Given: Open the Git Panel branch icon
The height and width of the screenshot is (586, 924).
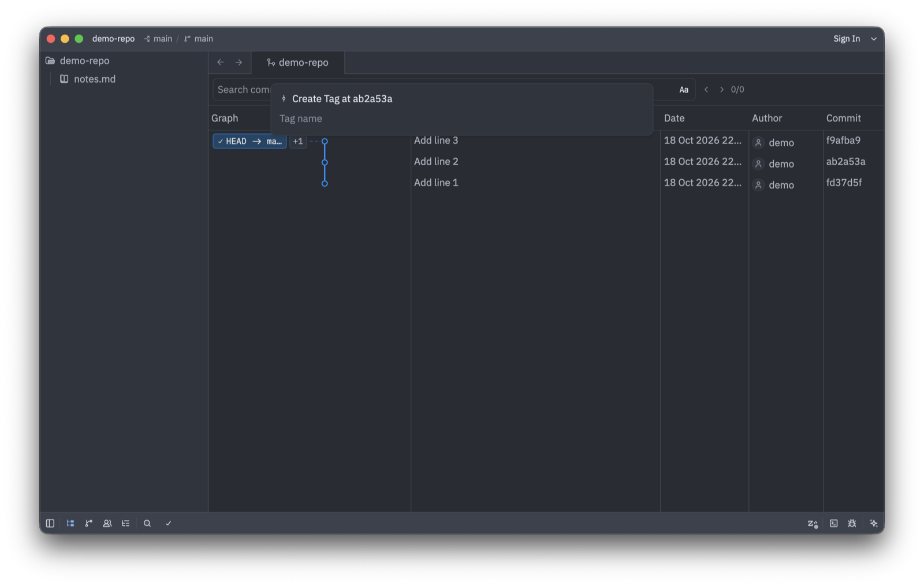Looking at the screenshot, I should click(89, 523).
